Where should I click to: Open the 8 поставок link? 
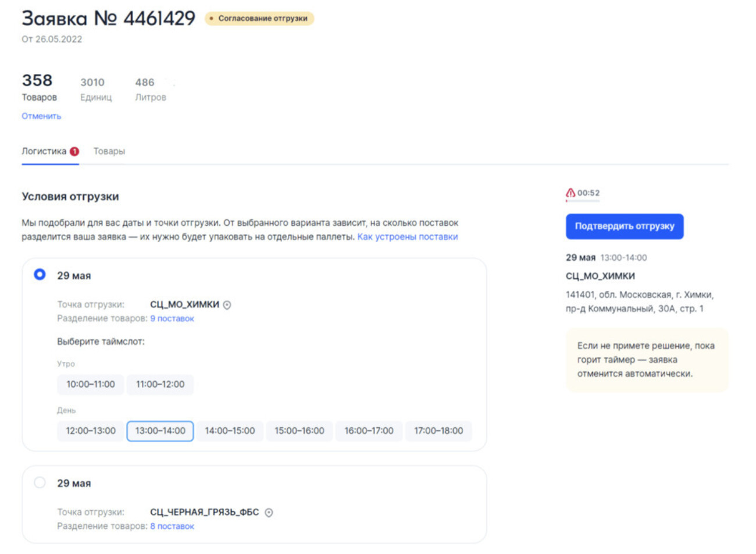(x=172, y=527)
